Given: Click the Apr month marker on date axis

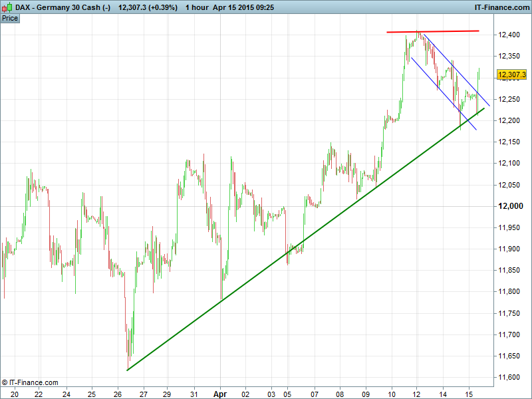Looking at the screenshot, I should click(x=220, y=394).
